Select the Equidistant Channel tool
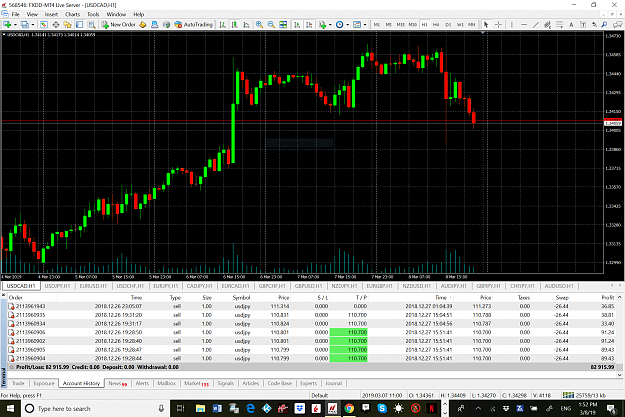Viewport: 625px width, 417px height. point(548,25)
